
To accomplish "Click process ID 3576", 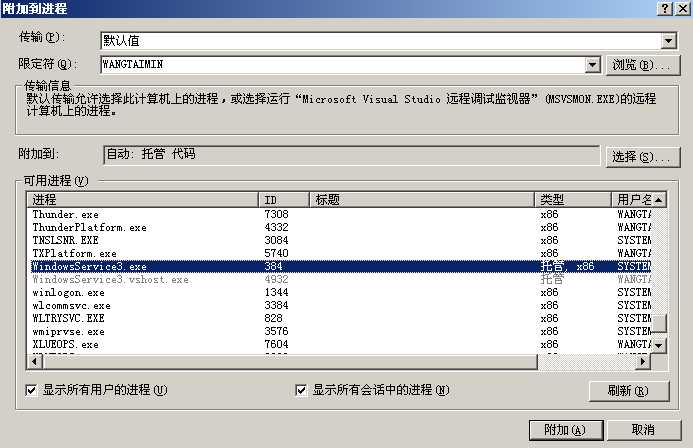I will [x=276, y=331].
